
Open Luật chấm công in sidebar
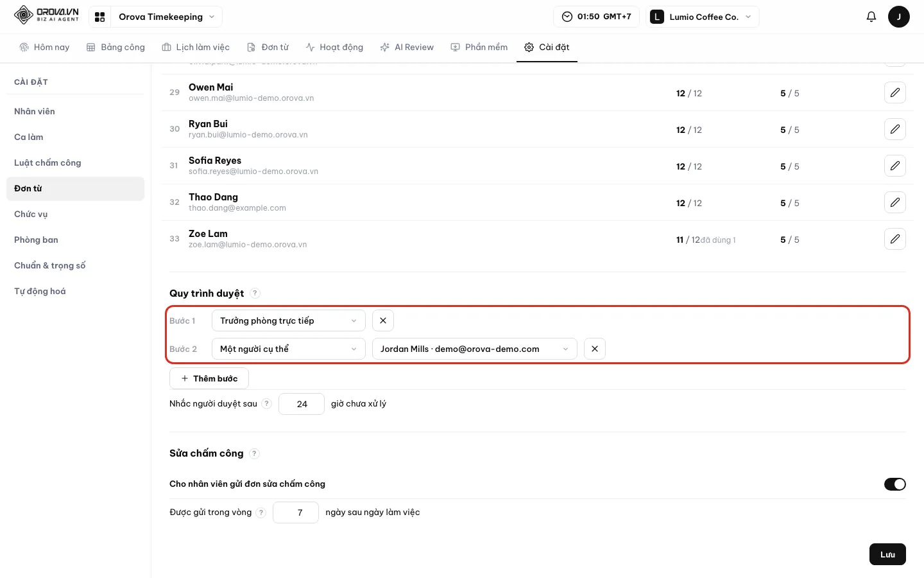pyautogui.click(x=75, y=163)
